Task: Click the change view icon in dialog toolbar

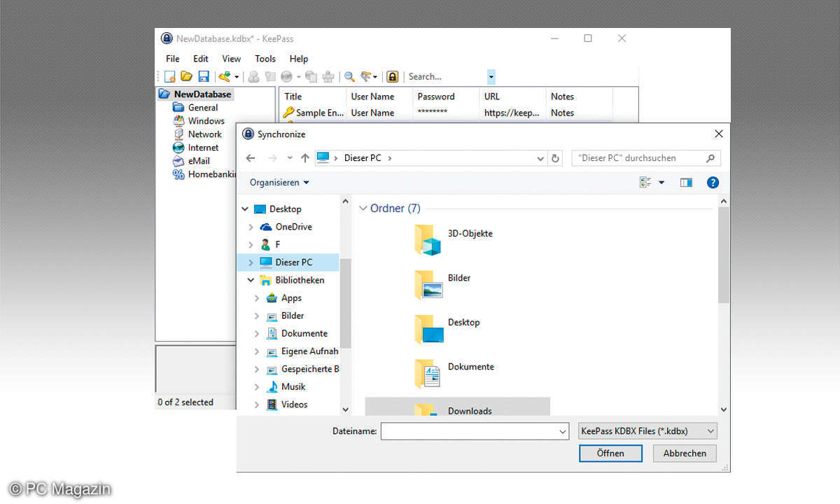Action: point(645,183)
